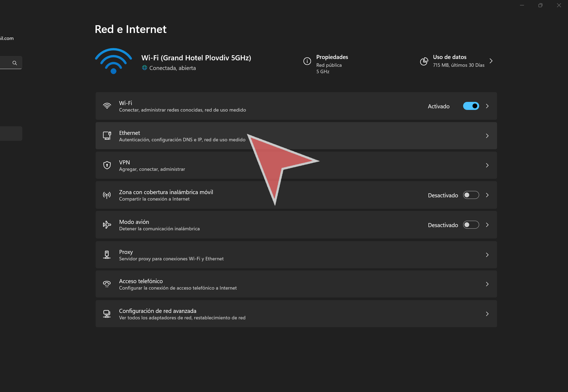The height and width of the screenshot is (392, 568).
Task: Open Propiedades of the connected network
Action: [332, 57]
